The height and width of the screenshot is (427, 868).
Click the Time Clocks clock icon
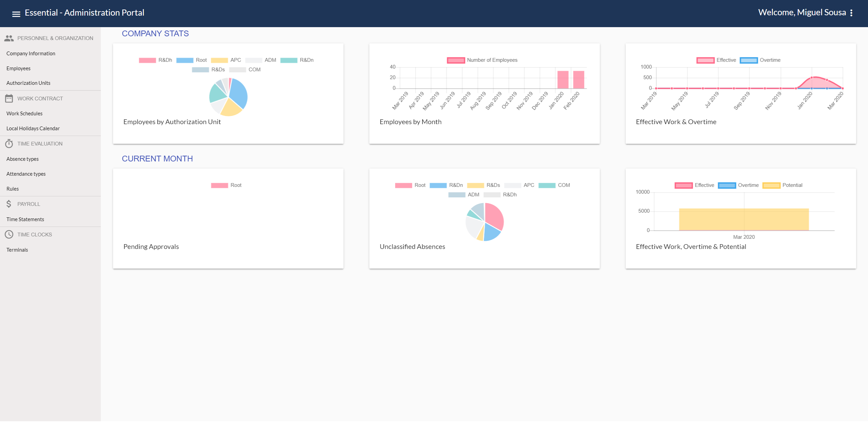(8, 234)
